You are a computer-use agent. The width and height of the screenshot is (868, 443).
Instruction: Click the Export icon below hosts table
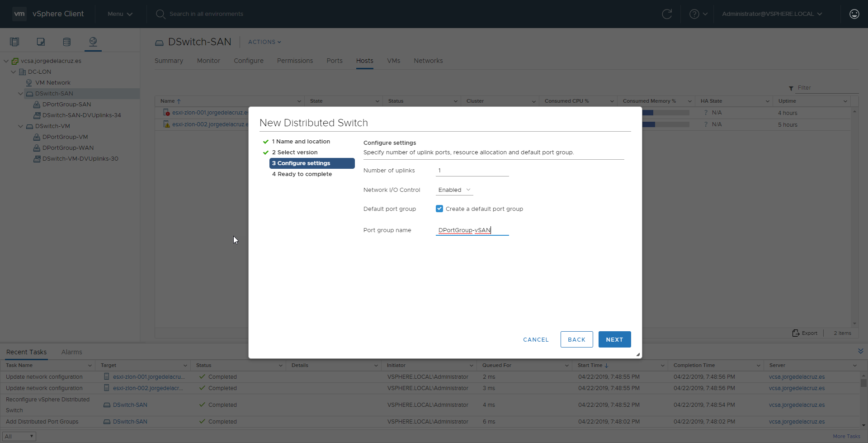coord(796,333)
